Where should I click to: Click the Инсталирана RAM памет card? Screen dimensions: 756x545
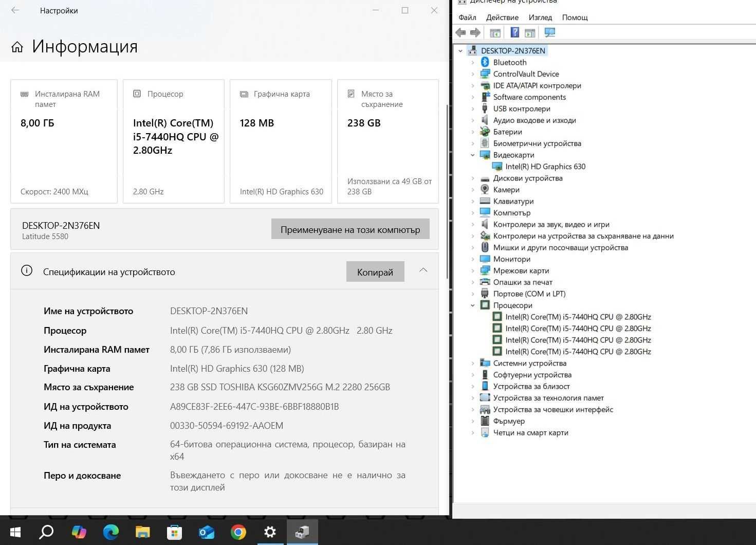[64, 141]
